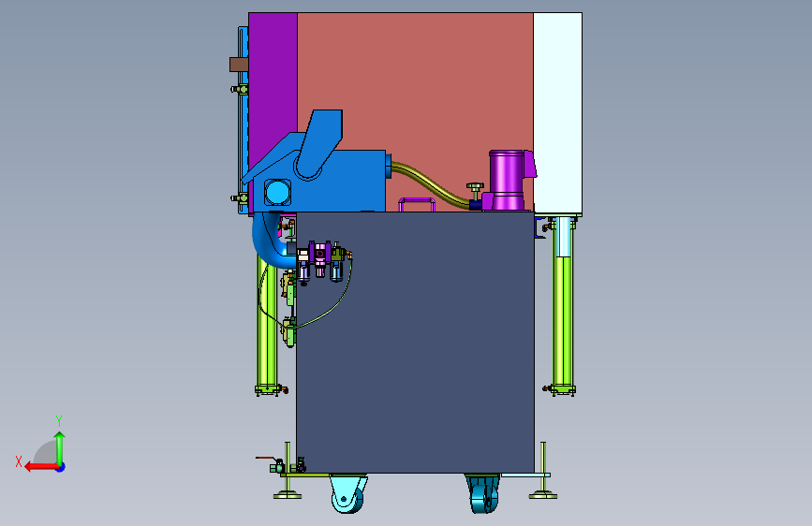Select the light cyan left caster wheel
Screen dimensions: 812x526
(x=348, y=493)
